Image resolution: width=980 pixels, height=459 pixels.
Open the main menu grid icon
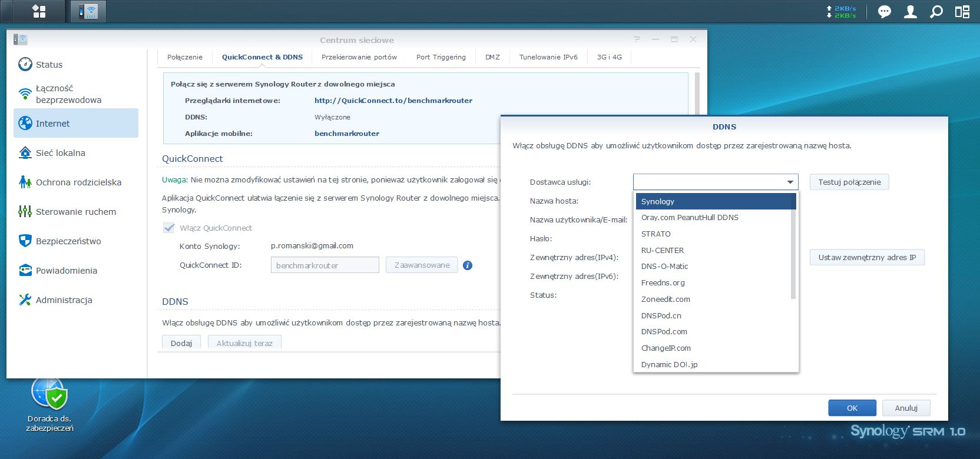[39, 11]
